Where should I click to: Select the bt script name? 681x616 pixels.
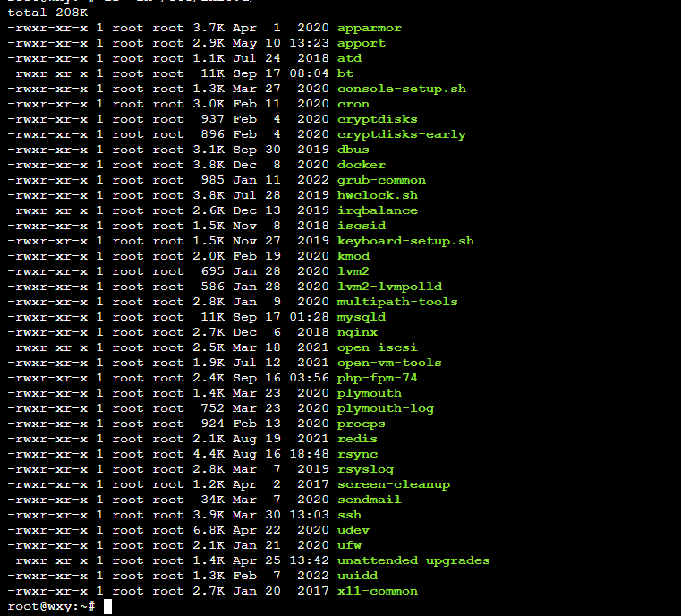point(345,73)
